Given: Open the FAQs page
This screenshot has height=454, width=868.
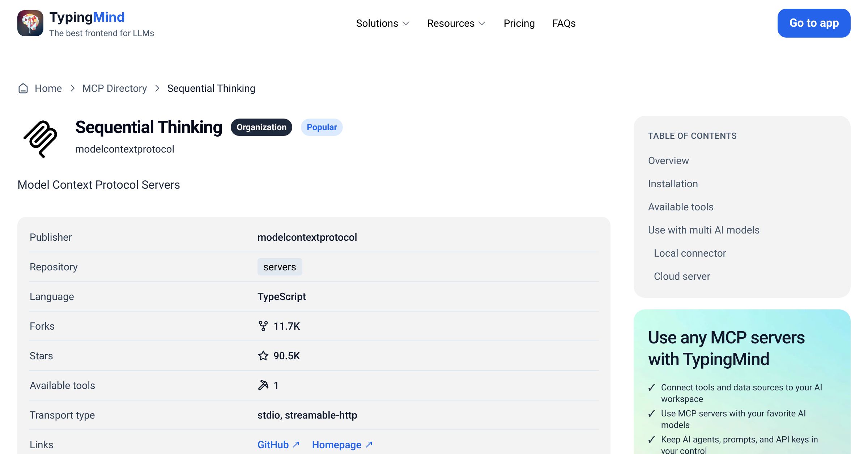Looking at the screenshot, I should click(564, 23).
